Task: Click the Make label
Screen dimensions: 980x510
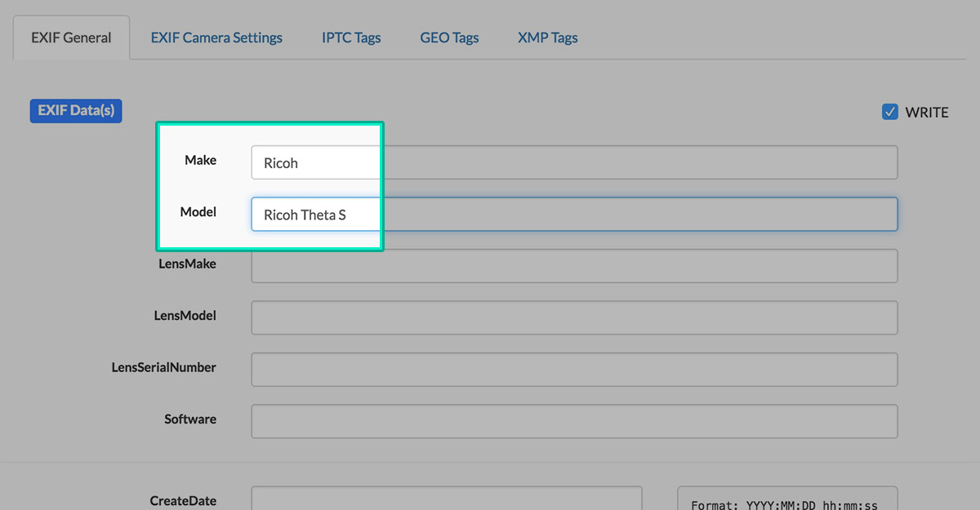Action: point(201,160)
